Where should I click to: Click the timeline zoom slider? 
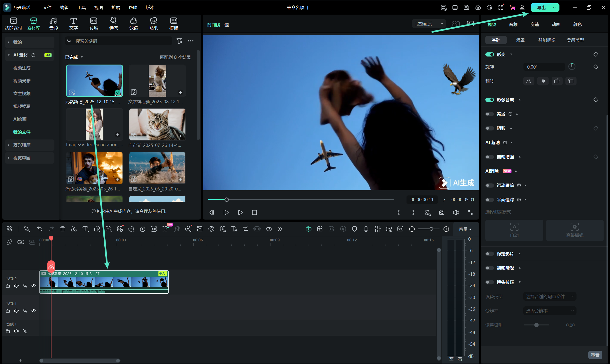pos(431,229)
